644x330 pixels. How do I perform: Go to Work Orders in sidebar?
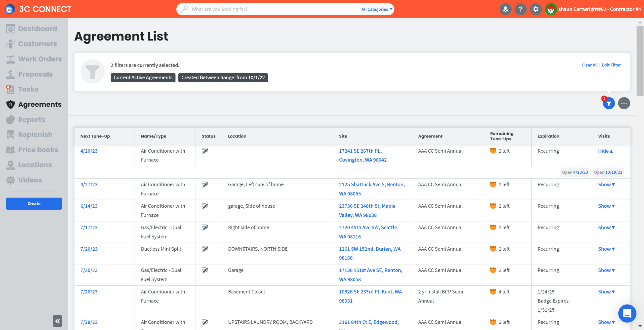(40, 59)
